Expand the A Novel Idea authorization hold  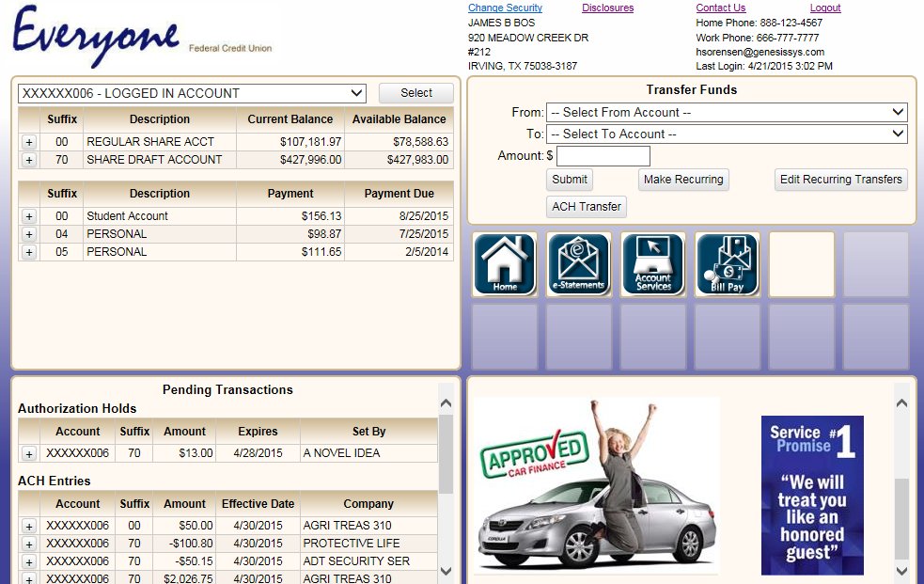pos(28,453)
